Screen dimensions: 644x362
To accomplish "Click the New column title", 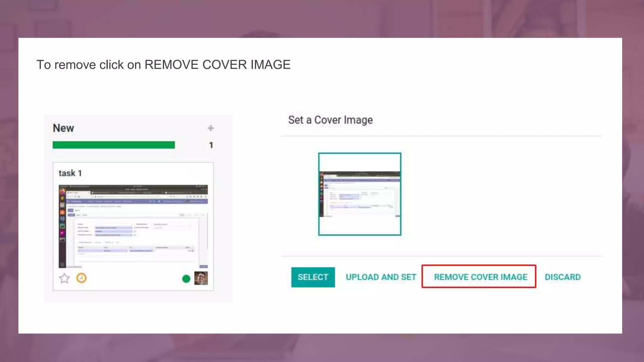I will (63, 128).
